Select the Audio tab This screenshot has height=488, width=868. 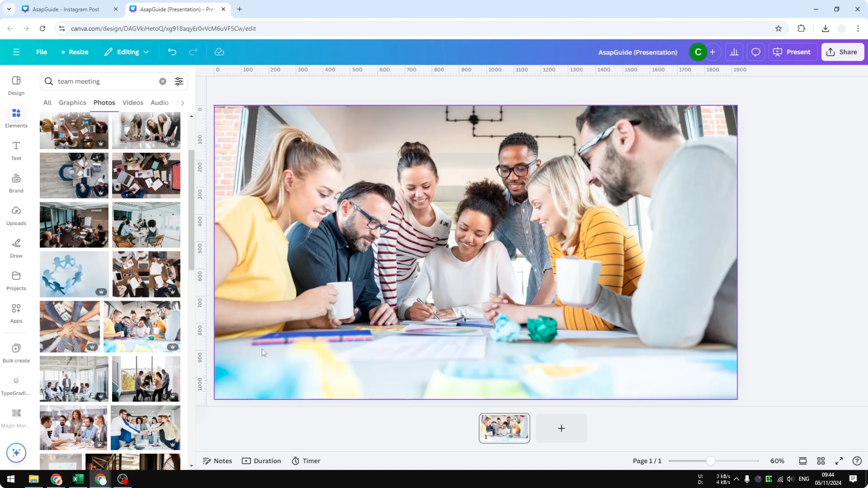click(x=159, y=102)
